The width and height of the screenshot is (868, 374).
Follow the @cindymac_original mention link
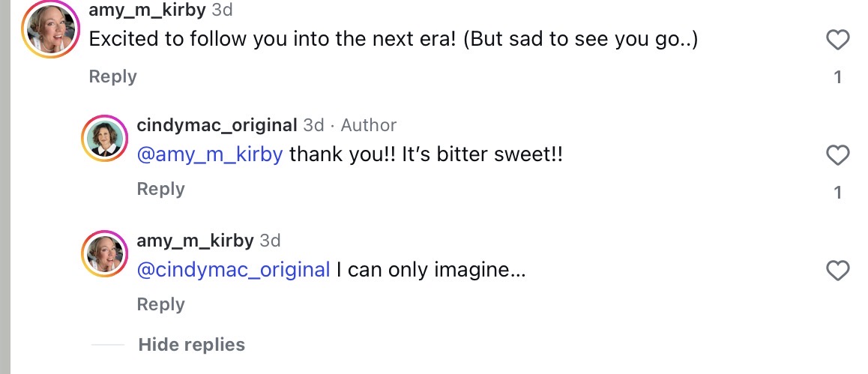point(233,270)
